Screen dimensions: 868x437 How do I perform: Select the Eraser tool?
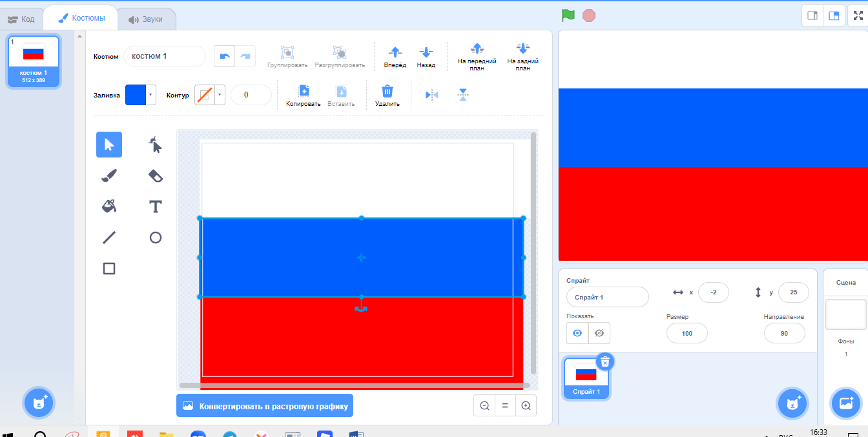coord(155,176)
